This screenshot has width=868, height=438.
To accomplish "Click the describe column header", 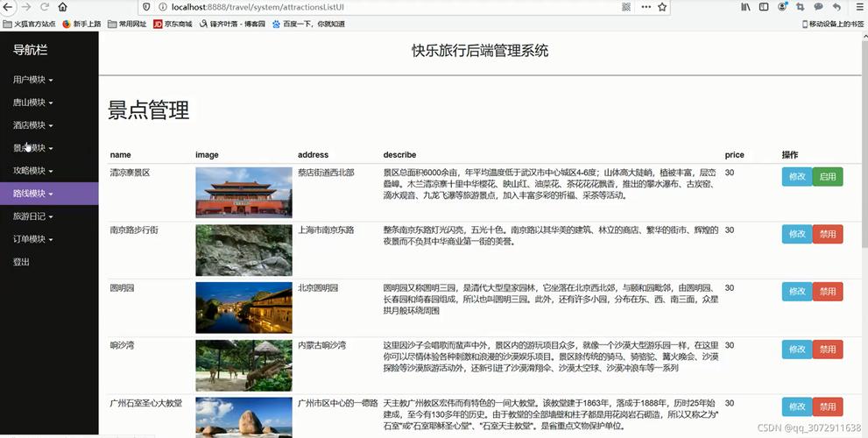I will pos(399,155).
